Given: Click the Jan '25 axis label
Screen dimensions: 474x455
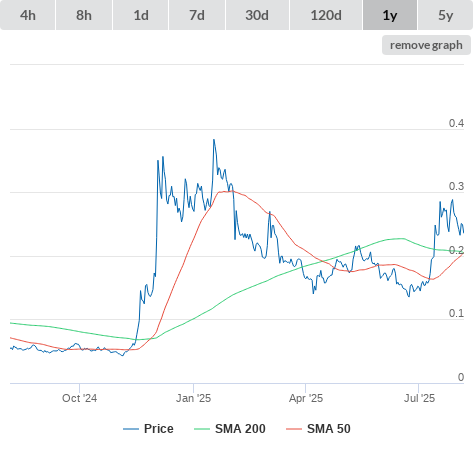Looking at the screenshot, I should click(x=193, y=398).
